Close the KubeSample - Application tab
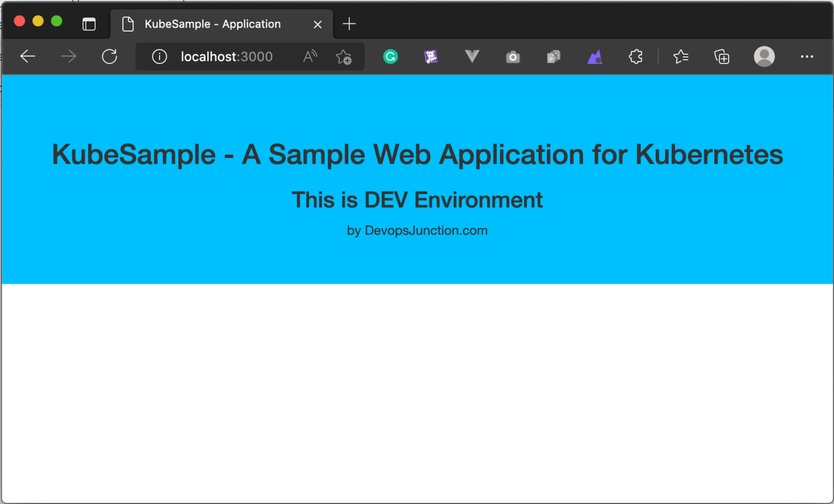The width and height of the screenshot is (834, 504). coord(318,24)
